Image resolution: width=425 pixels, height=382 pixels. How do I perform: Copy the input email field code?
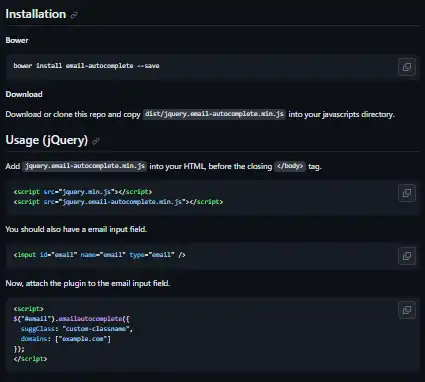407,256
